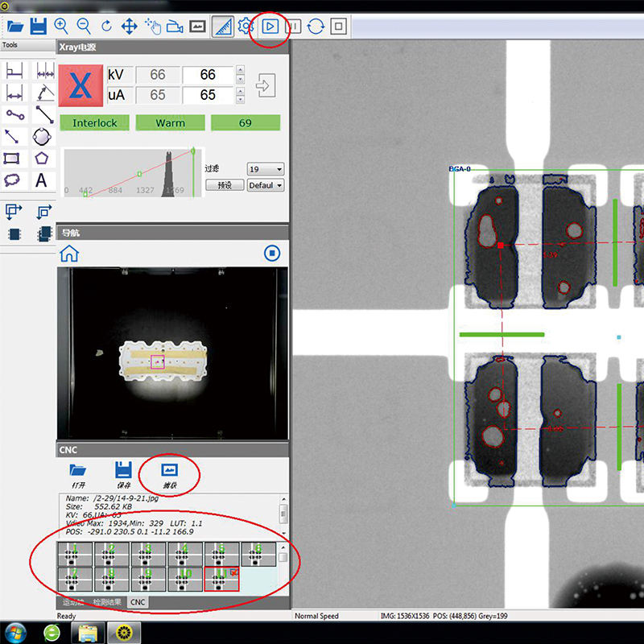This screenshot has width=644, height=644.
Task: Click the zoom in magnifier icon
Action: [x=61, y=27]
